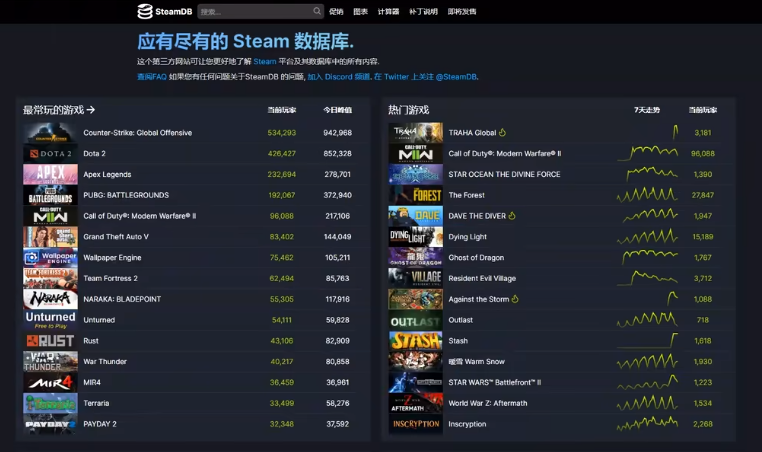
Task: Click the fire icon beside DAVE THE DIVER
Action: [512, 215]
